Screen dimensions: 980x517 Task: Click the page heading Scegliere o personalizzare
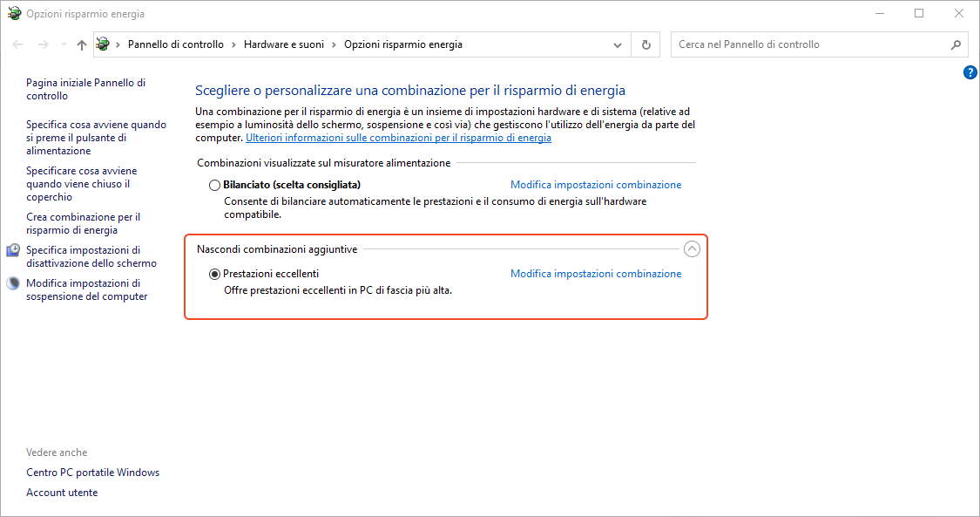click(x=410, y=91)
